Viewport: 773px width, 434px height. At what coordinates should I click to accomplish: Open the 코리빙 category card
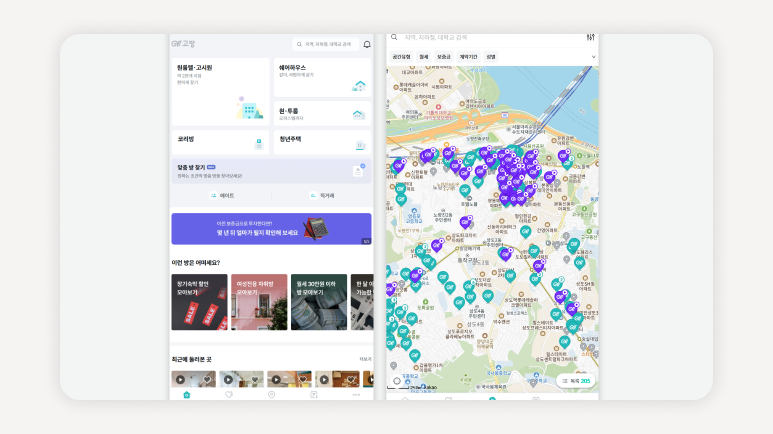(x=220, y=142)
